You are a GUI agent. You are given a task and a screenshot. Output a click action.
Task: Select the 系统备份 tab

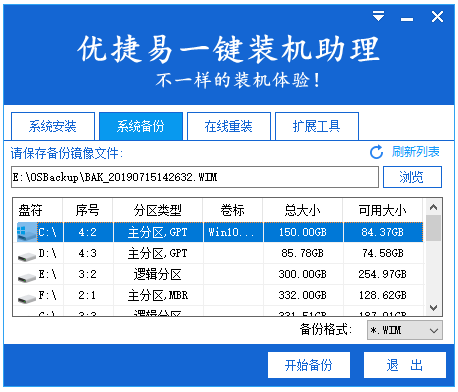(x=141, y=126)
